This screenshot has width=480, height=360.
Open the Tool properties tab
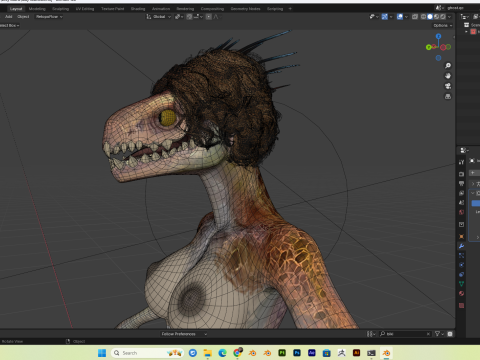(461, 162)
